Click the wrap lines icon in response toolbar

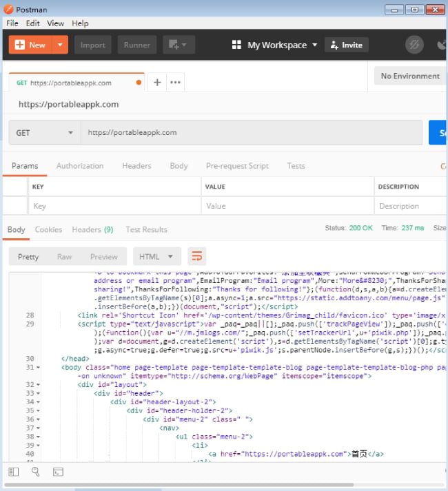pyautogui.click(x=196, y=257)
